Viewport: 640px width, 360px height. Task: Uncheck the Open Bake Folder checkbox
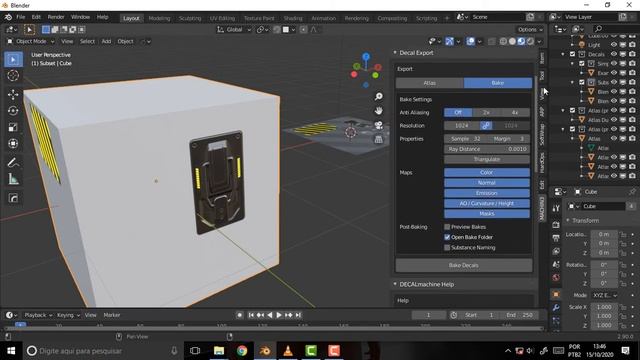447,237
